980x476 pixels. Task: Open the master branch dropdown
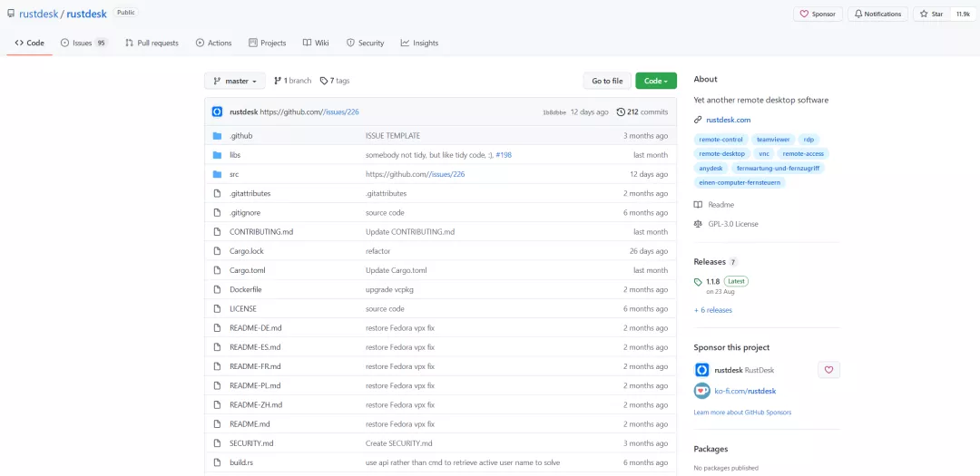coord(235,82)
